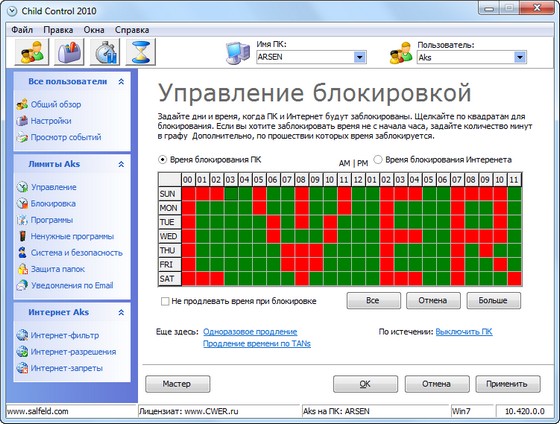Open the Справка menu
The height and width of the screenshot is (424, 560).
point(132,30)
